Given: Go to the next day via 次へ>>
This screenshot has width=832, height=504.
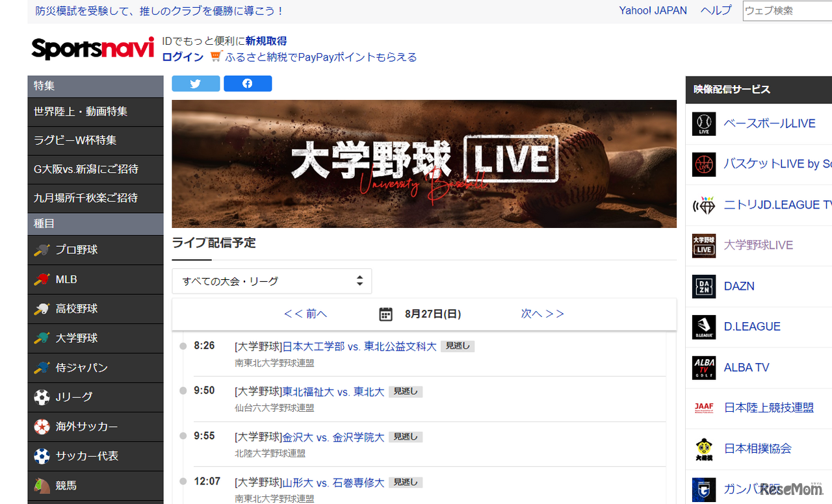Looking at the screenshot, I should coord(543,314).
